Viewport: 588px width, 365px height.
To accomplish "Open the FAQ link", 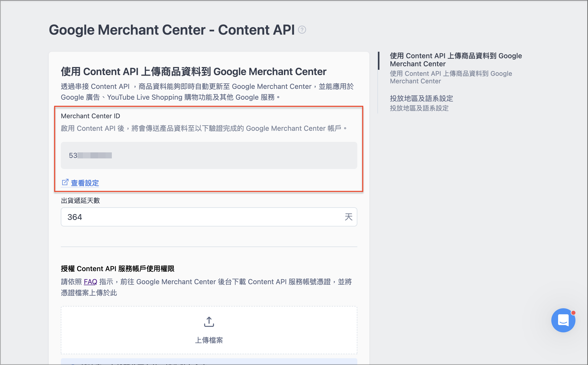I will (x=90, y=282).
